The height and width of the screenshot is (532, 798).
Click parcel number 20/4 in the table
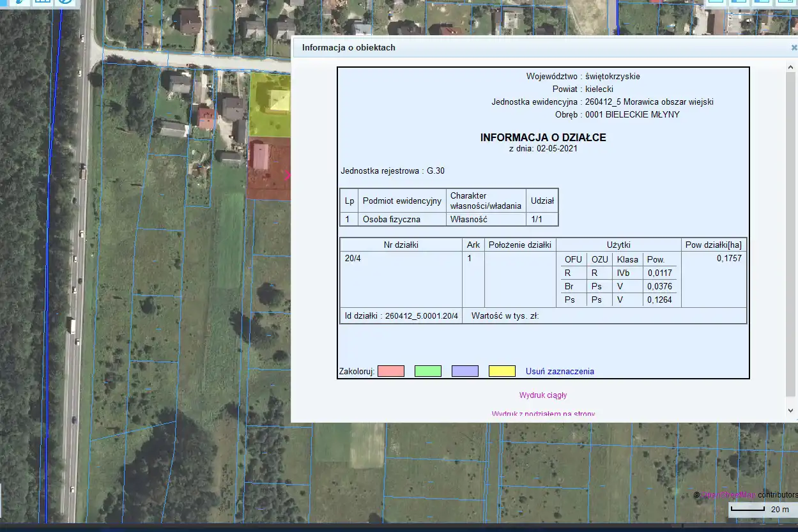click(x=352, y=259)
